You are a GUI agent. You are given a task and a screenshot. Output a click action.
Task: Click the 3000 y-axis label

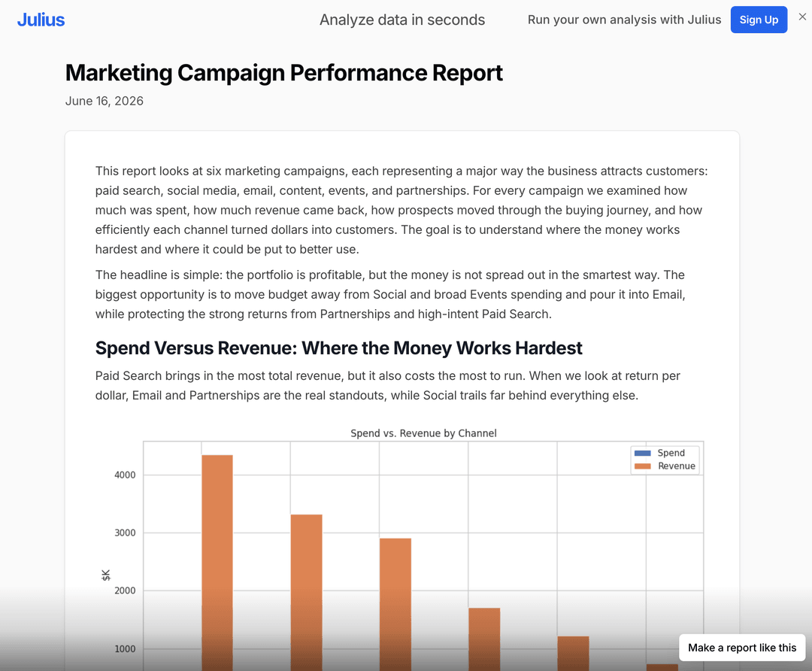tap(125, 533)
